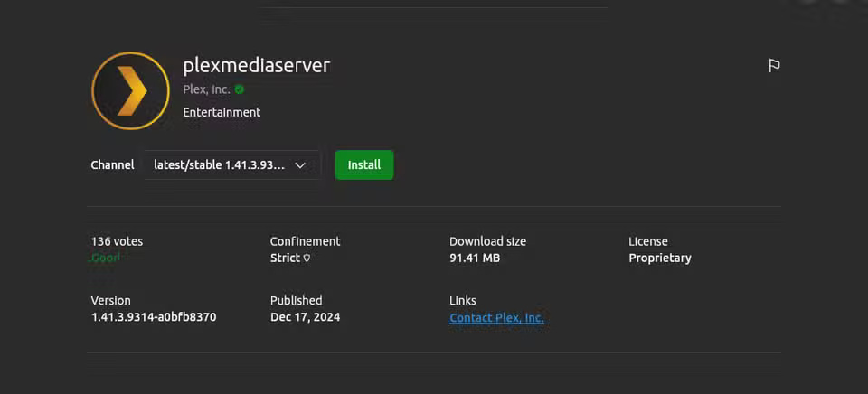The height and width of the screenshot is (394, 868).
Task: Click the version number 1.41.3.9314-a0bfb8370
Action: 154,317
